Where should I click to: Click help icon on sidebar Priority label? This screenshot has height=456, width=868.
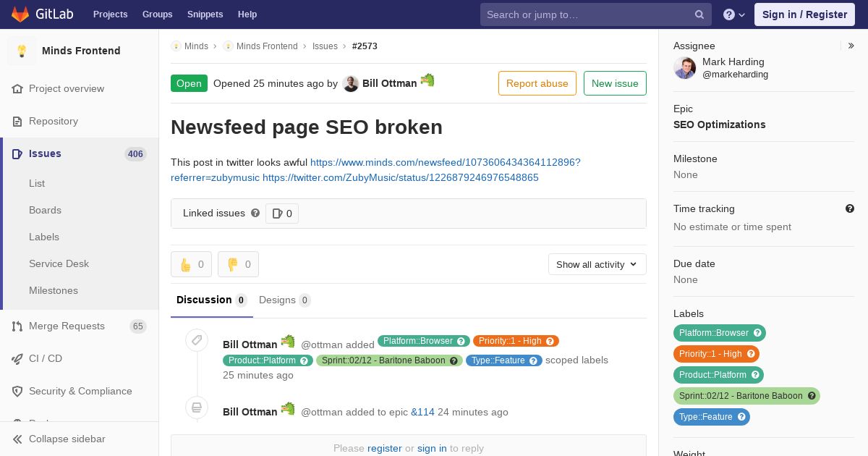[751, 354]
